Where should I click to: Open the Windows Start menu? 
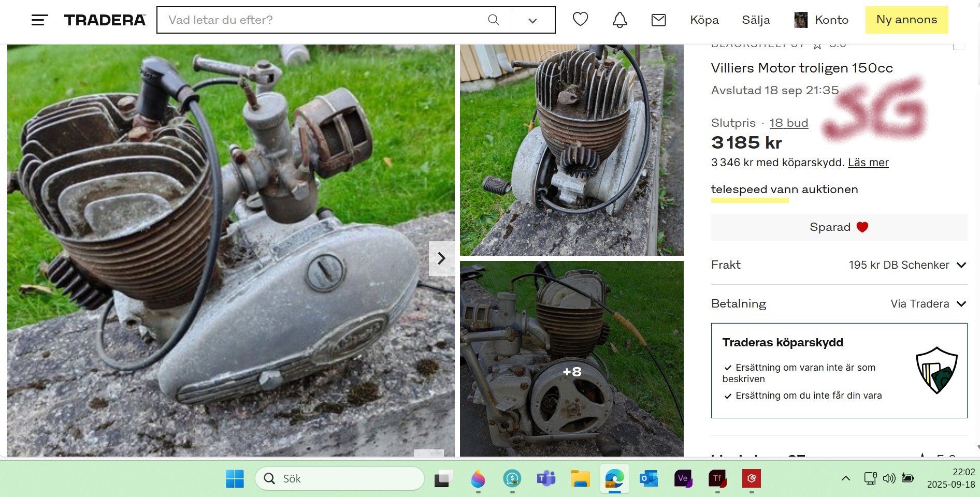click(x=235, y=478)
